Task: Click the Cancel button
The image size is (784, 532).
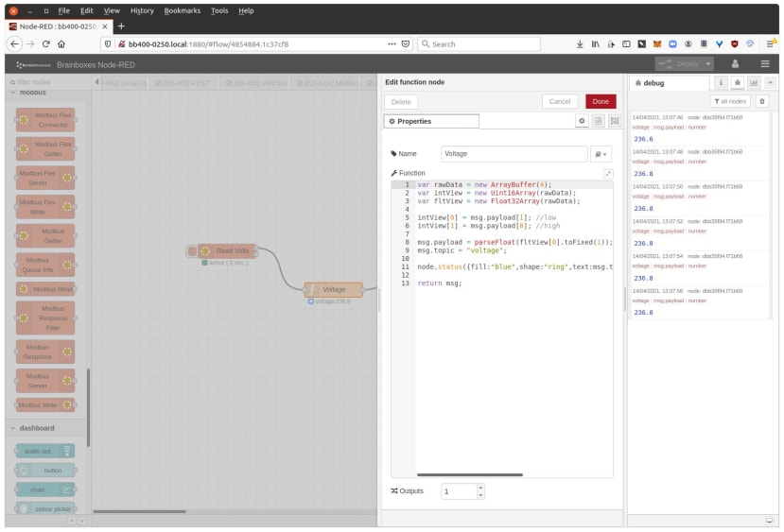Action: tap(560, 101)
